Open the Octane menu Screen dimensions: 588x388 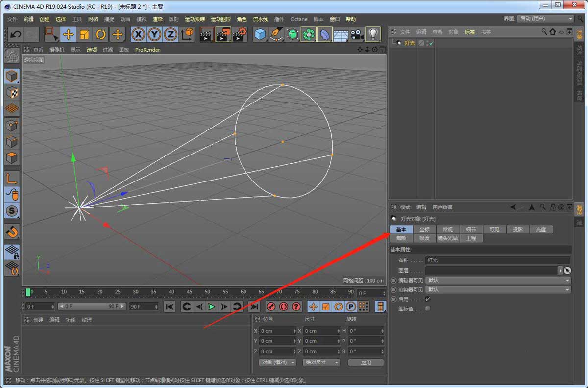click(299, 19)
